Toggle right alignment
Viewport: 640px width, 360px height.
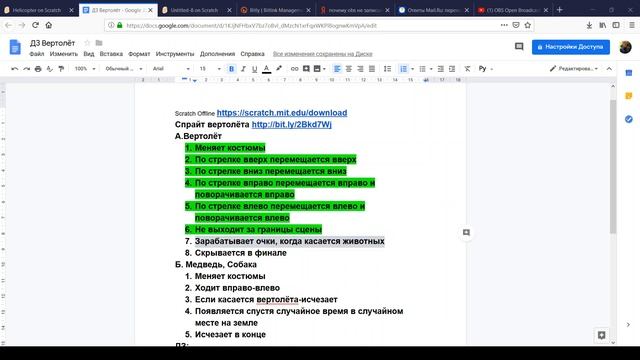360,69
